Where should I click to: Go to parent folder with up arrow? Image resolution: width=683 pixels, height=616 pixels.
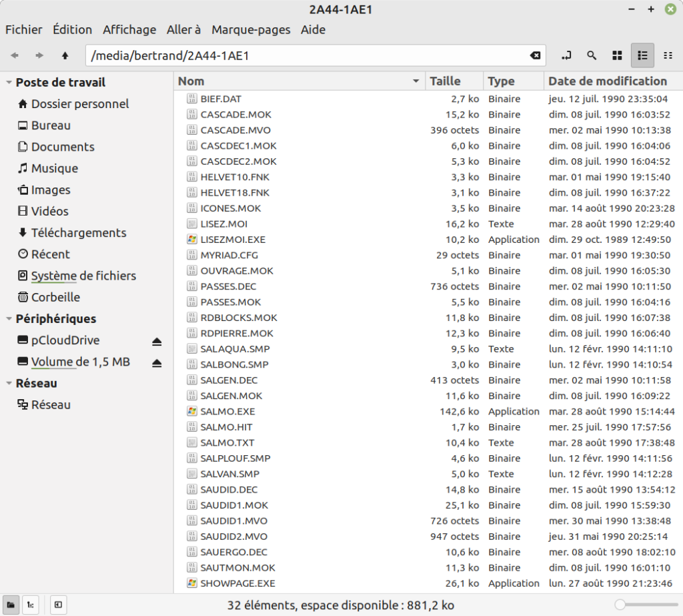(65, 55)
